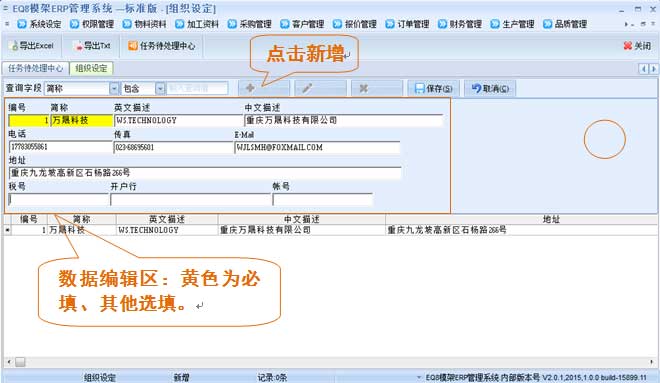Click the 任务待处理中心 toolbar icon
Image resolution: width=660 pixels, height=383 pixels.
pos(133,45)
